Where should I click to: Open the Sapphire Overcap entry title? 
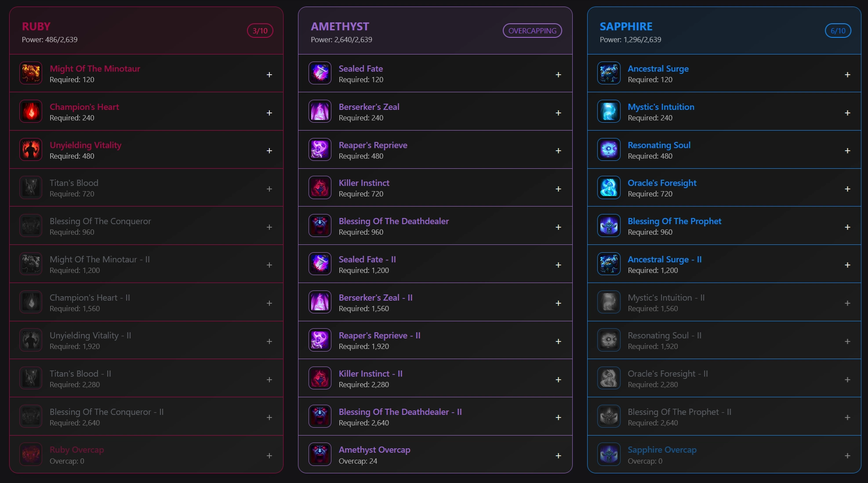pyautogui.click(x=662, y=450)
